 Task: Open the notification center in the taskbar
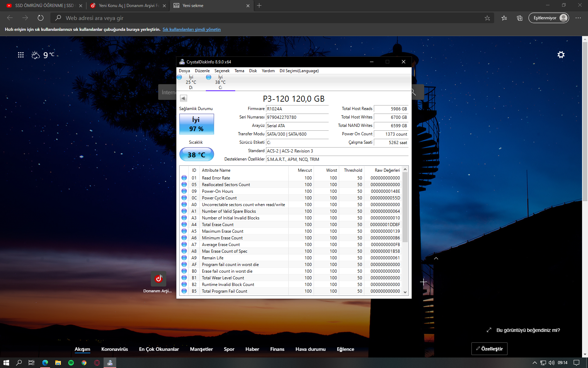point(576,363)
